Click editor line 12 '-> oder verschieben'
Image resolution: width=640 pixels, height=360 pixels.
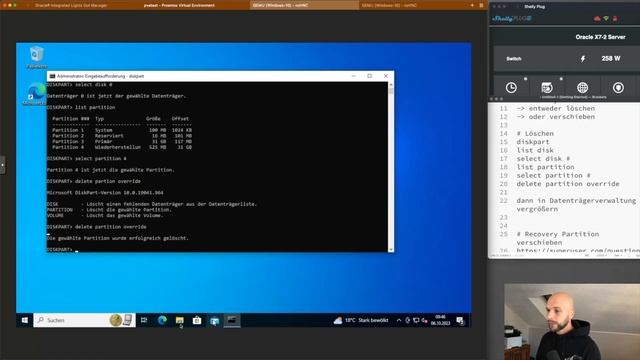556,117
